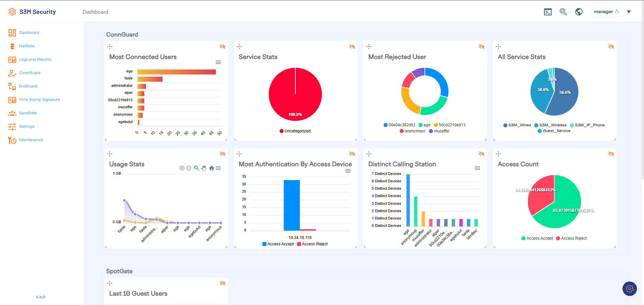Click the search magnifier icon in header
This screenshot has height=305, width=644.
tap(563, 12)
